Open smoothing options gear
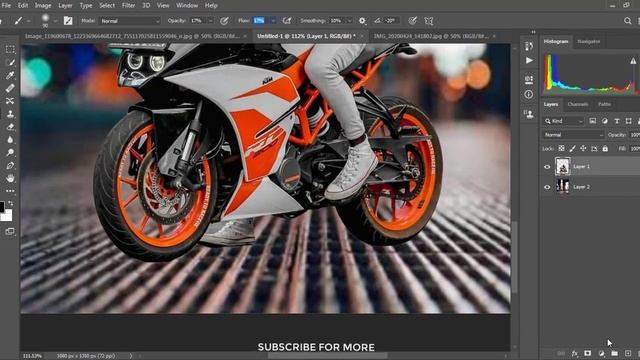640x360 pixels. coord(362,21)
